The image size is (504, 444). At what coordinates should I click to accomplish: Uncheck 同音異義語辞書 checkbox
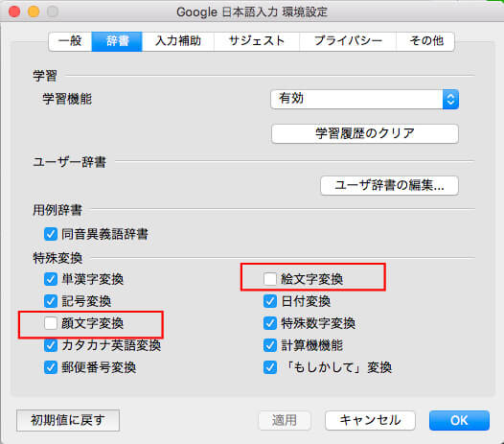[51, 234]
